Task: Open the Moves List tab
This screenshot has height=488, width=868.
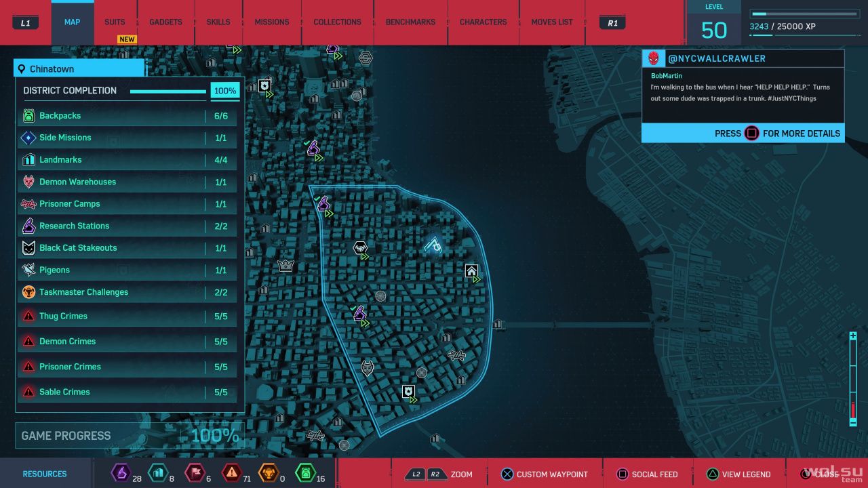Action: [x=552, y=22]
